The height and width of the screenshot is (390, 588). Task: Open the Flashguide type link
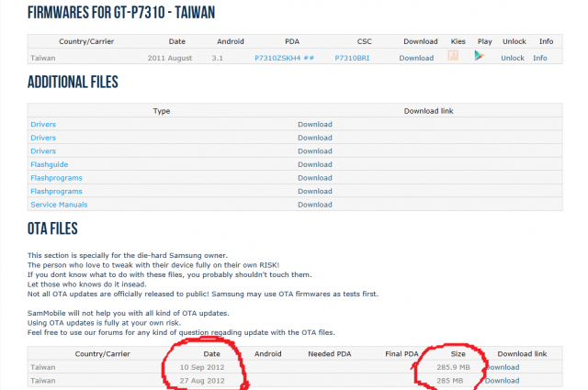(x=49, y=164)
